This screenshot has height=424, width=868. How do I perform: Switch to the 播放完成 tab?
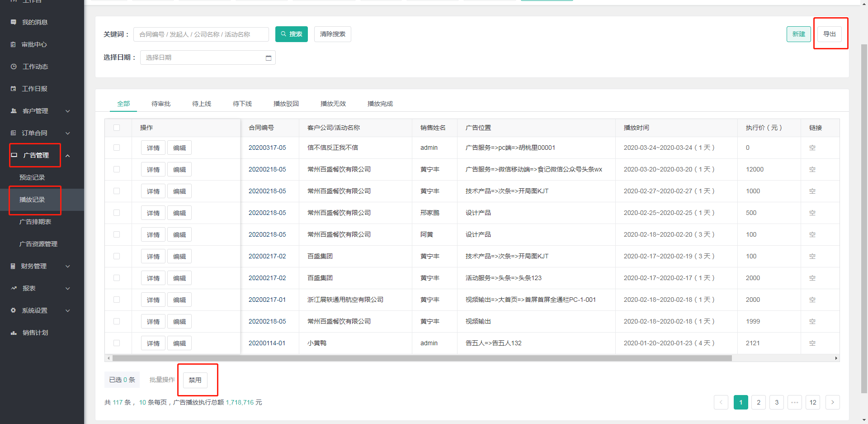pos(380,104)
